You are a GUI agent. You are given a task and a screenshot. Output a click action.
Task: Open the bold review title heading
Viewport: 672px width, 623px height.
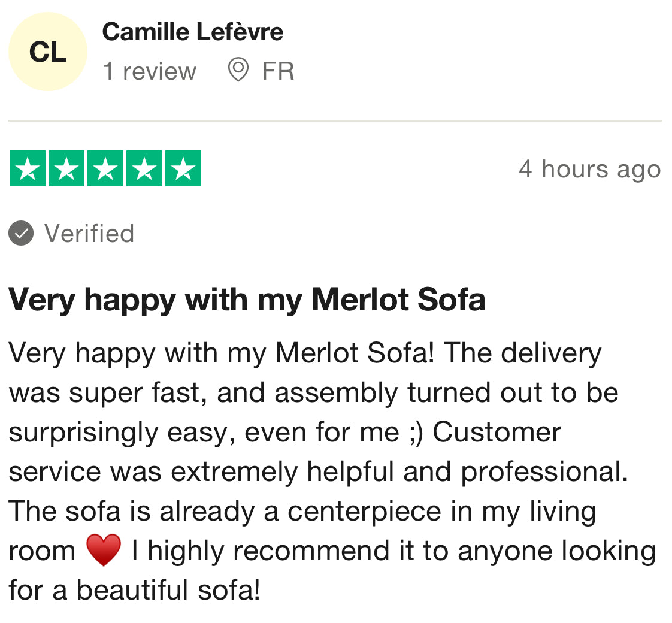click(246, 299)
